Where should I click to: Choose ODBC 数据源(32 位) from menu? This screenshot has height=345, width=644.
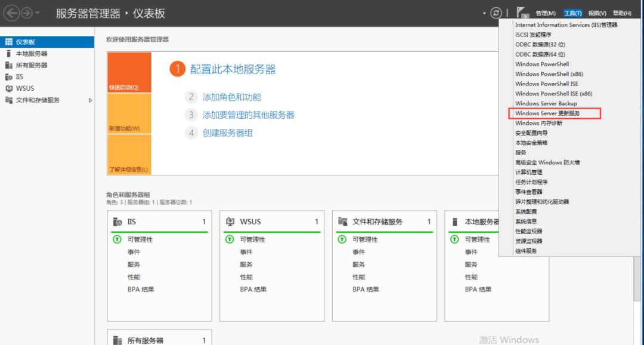coord(540,44)
